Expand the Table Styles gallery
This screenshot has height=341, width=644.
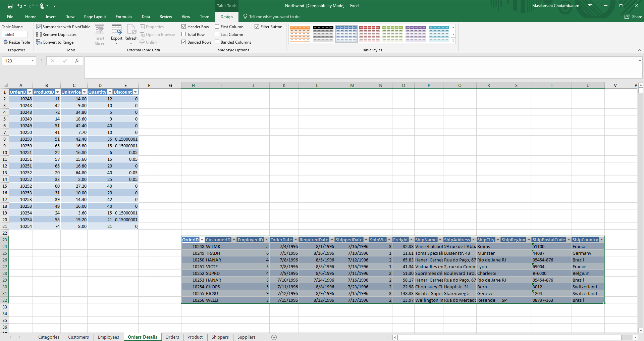point(453,41)
